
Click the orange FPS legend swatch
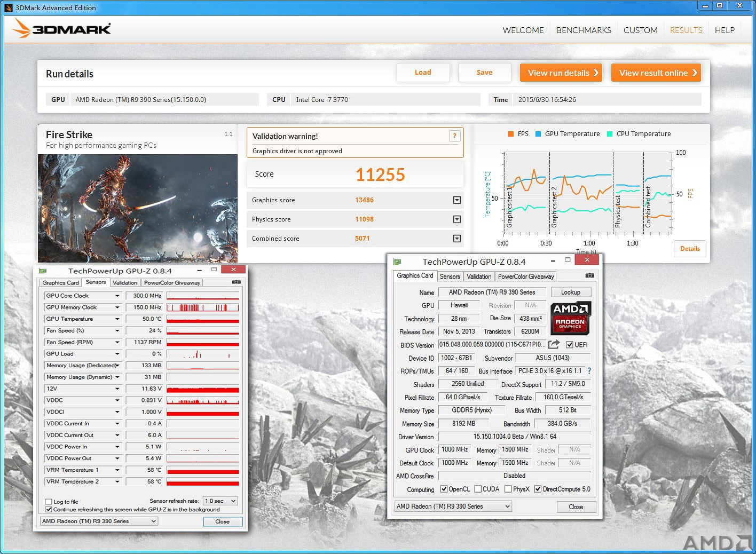point(511,134)
